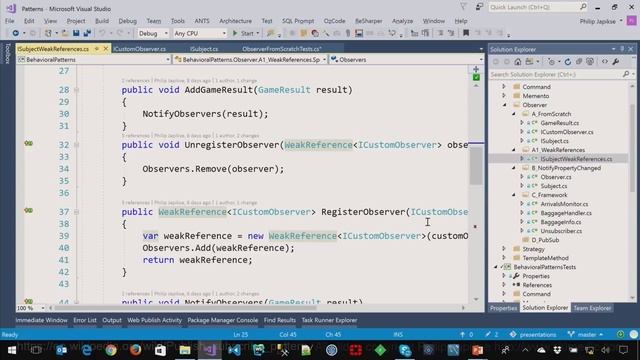Click the Save file toolbar icon
640x360 pixels.
(76, 33)
